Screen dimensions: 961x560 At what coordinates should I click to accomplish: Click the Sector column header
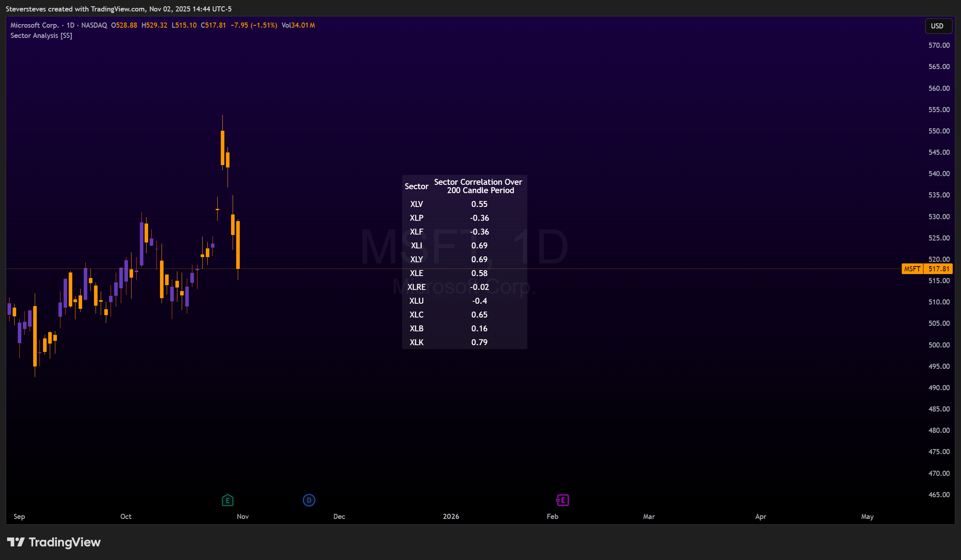[x=416, y=186]
